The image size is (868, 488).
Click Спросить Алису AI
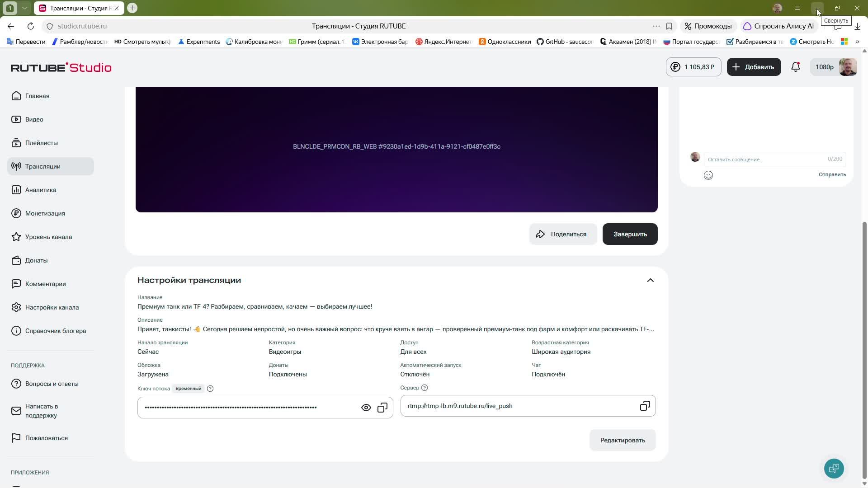pos(778,26)
